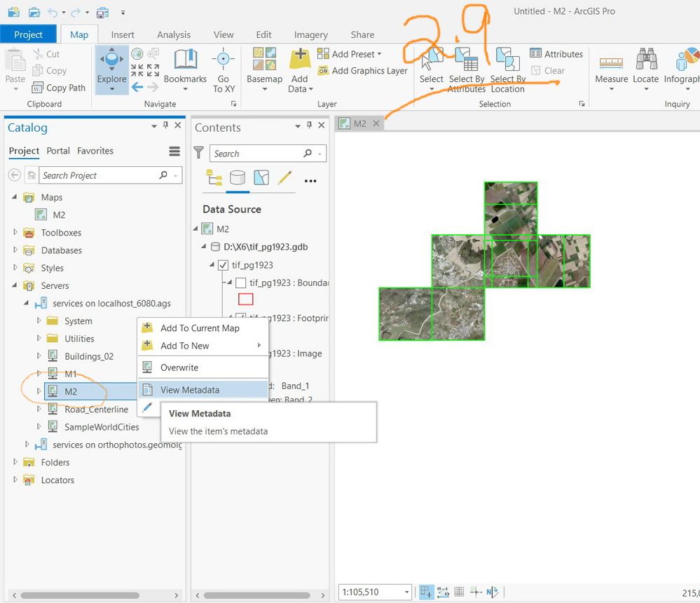Select the SampleWorldCities service

point(102,426)
